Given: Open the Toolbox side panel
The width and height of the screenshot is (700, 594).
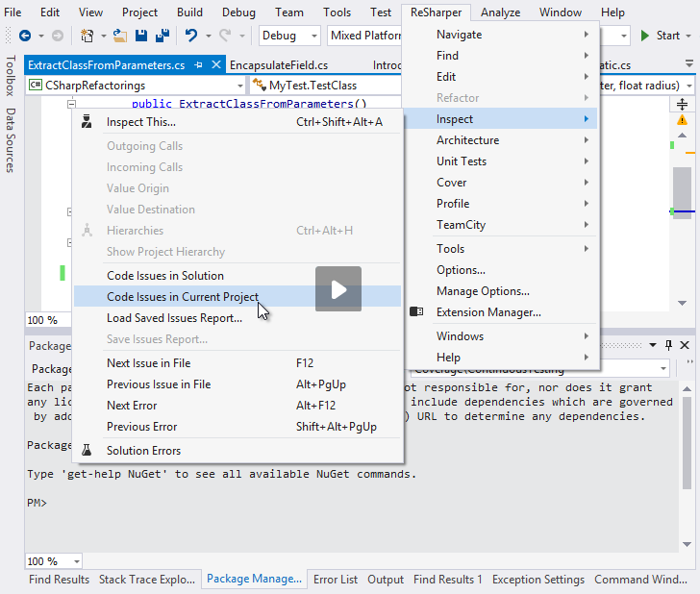Looking at the screenshot, I should pos(11,75).
